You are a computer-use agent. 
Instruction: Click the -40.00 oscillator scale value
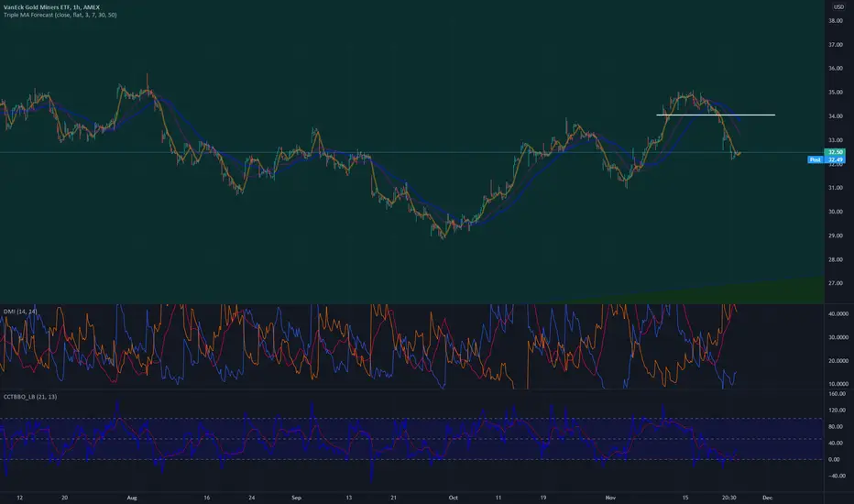click(837, 476)
